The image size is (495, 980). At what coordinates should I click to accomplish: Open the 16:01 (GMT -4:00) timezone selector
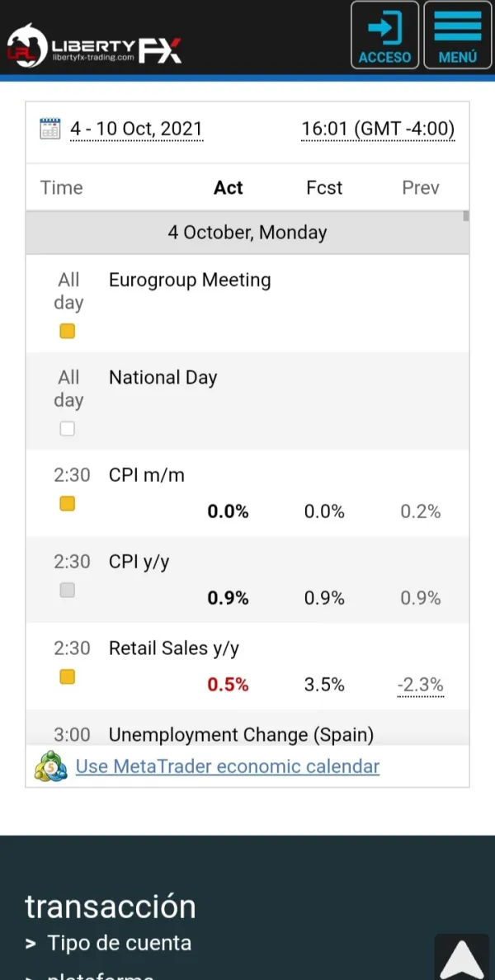pyautogui.click(x=378, y=129)
